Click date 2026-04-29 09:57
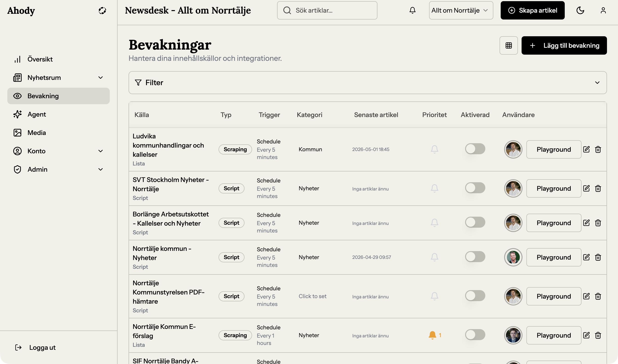 point(371,257)
